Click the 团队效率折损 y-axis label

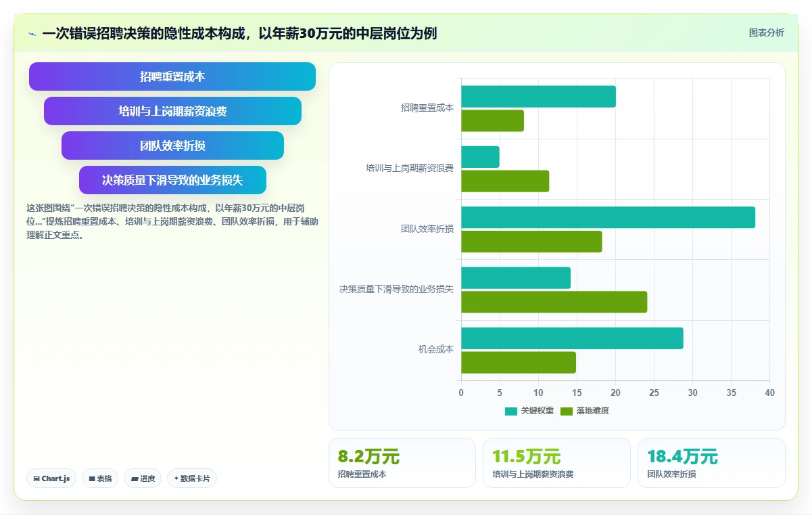pos(427,229)
